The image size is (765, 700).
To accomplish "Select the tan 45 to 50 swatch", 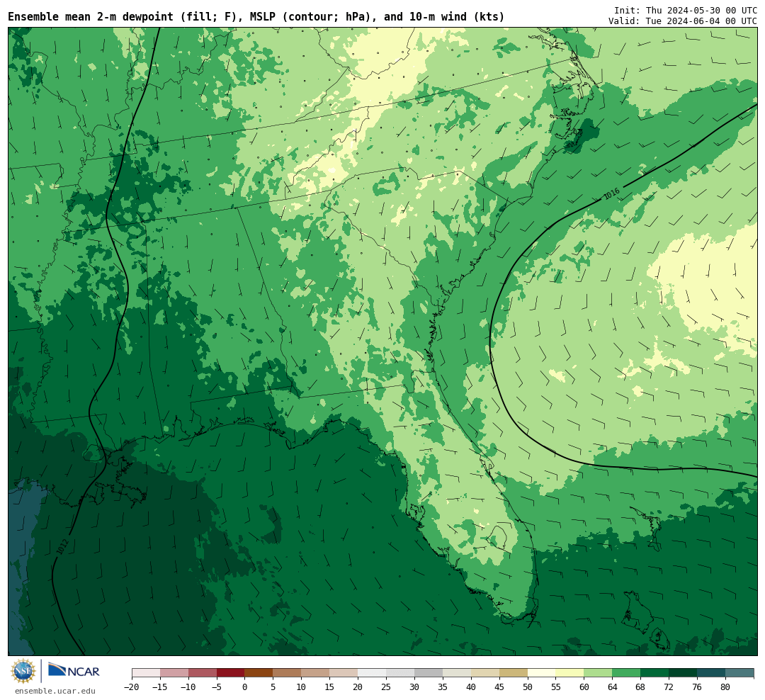I will point(514,673).
